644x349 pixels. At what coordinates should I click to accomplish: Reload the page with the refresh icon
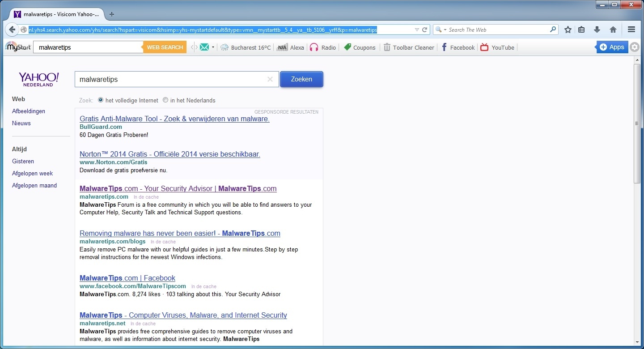point(424,30)
